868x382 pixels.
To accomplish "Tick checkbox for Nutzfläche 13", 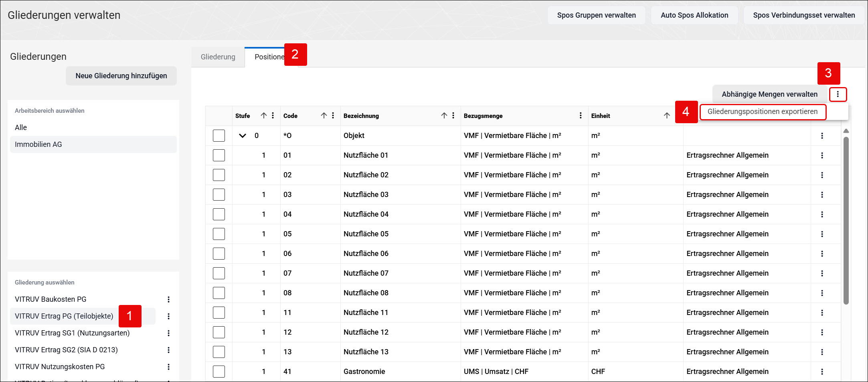I will tap(219, 352).
